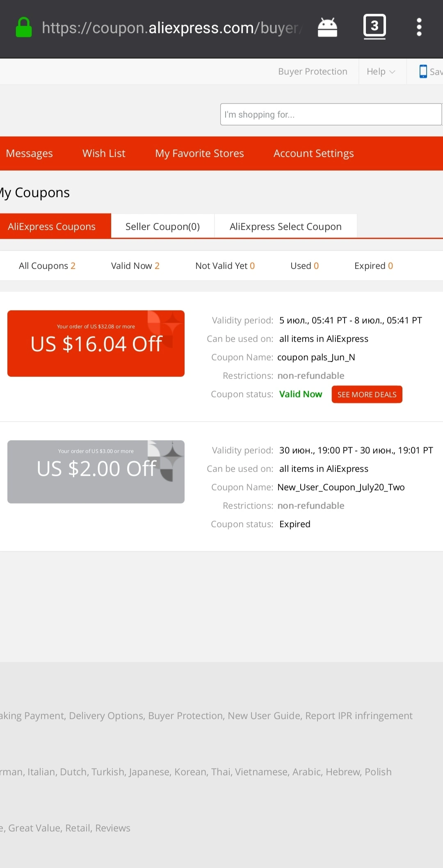Tap the green secure lock icon
Screen dimensions: 443x868
(x=24, y=27)
